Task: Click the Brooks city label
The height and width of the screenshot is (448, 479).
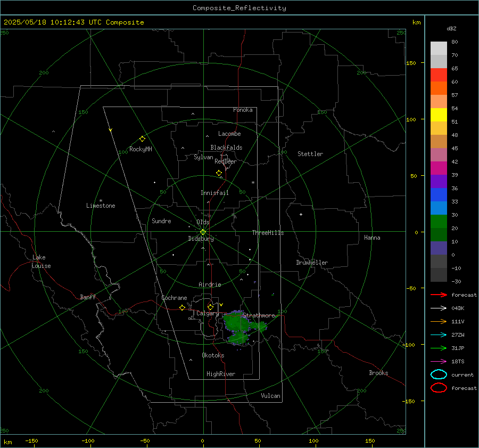Action: pyautogui.click(x=378, y=373)
